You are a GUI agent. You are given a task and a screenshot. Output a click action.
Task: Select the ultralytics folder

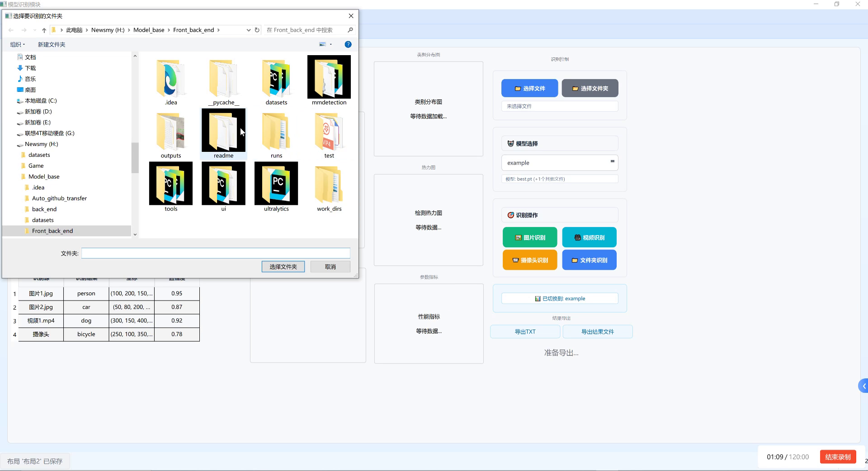point(276,187)
